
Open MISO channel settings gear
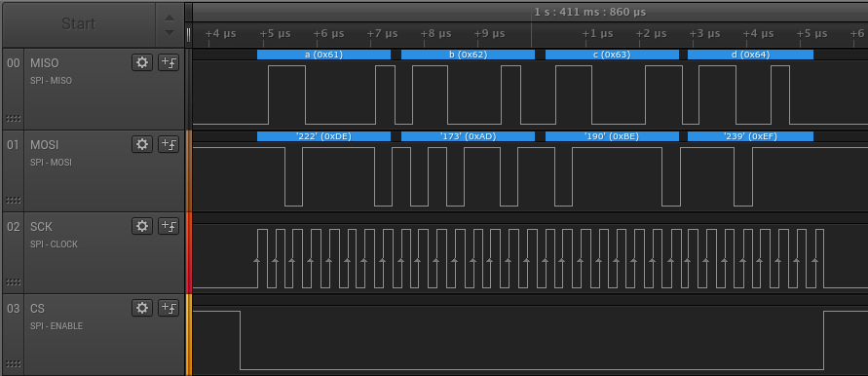(x=142, y=62)
